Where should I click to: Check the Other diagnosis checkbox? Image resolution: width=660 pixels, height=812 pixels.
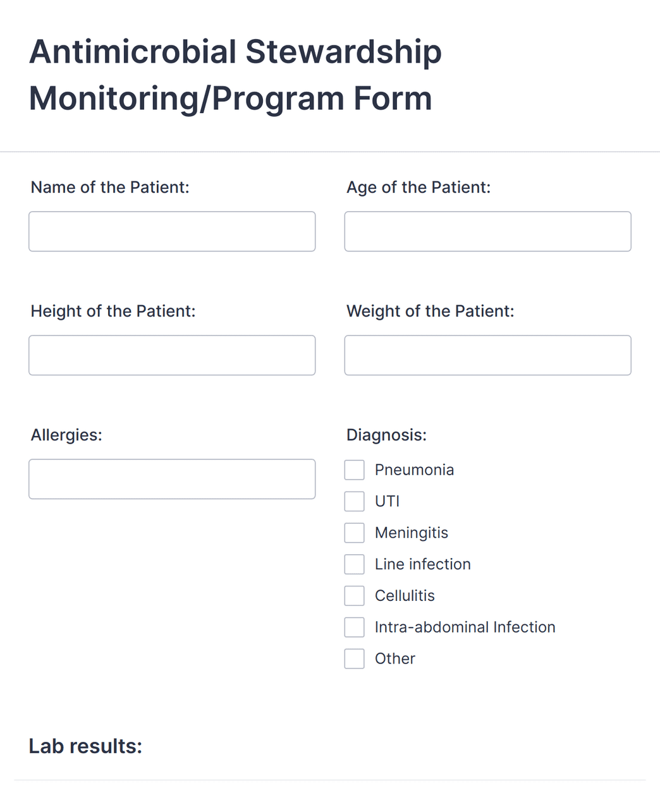click(355, 658)
